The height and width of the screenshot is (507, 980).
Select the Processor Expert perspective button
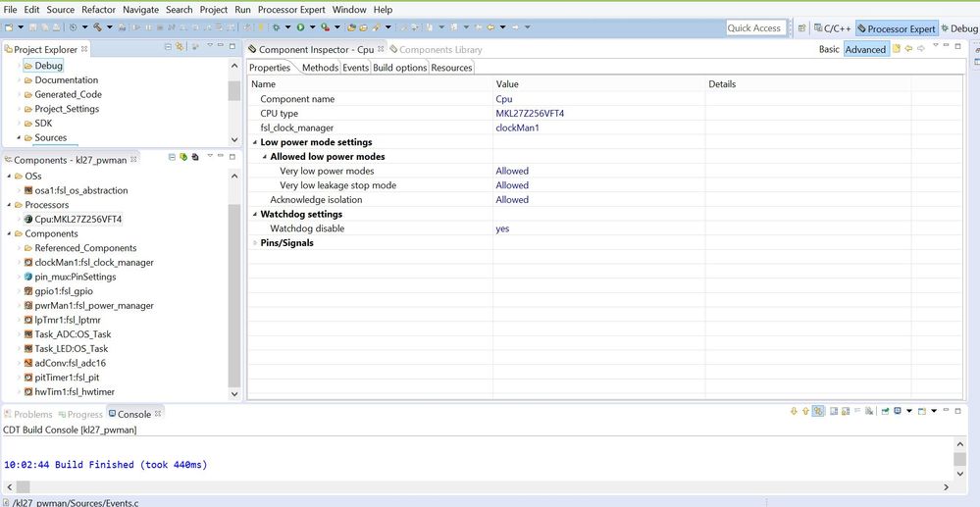(897, 28)
